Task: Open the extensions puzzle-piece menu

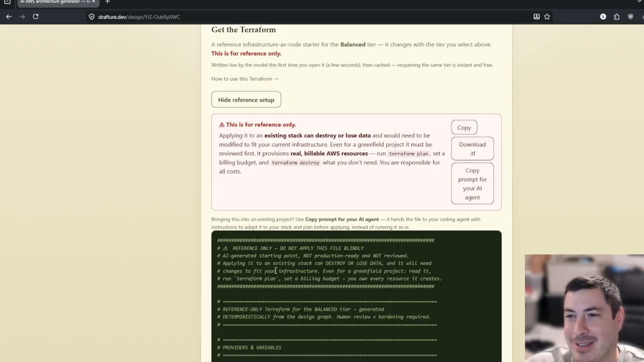Action: pos(616,17)
